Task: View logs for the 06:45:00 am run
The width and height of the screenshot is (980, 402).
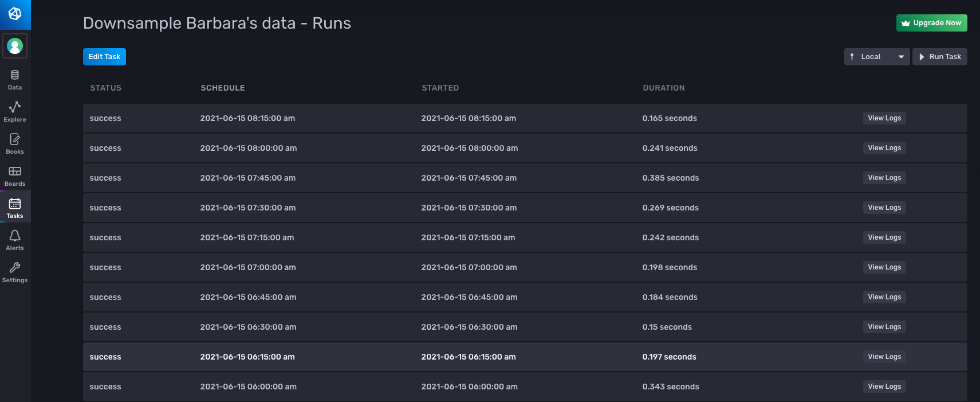Action: click(x=884, y=297)
